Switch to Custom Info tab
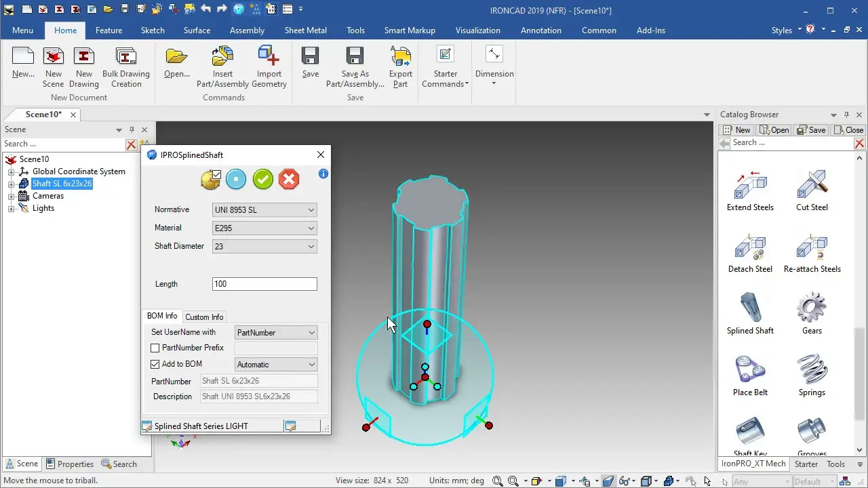This screenshot has width=868, height=488. point(204,317)
